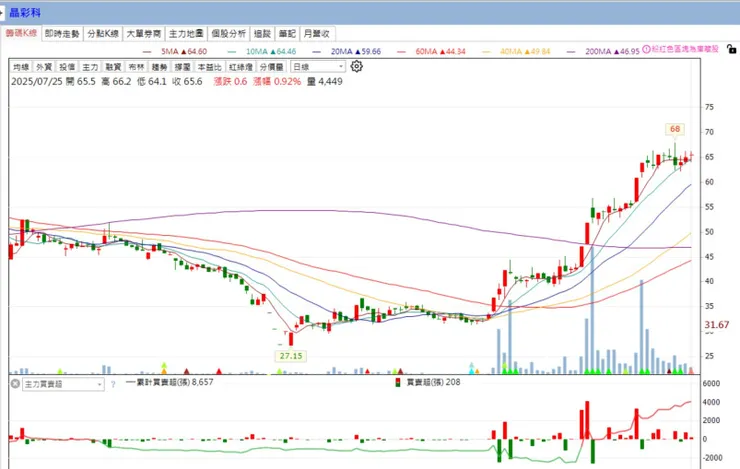740x469 pixels.
Task: Toggle the 投信 indicator button
Action: point(67,67)
